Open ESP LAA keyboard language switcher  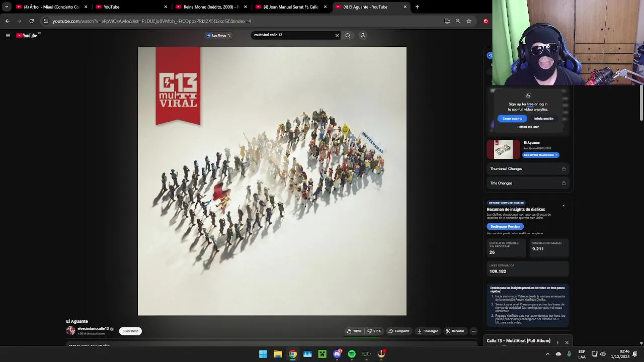pyautogui.click(x=582, y=354)
